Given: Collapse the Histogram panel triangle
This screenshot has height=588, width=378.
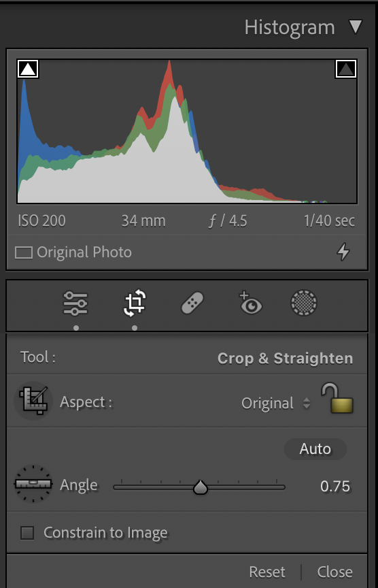Looking at the screenshot, I should coord(356,27).
